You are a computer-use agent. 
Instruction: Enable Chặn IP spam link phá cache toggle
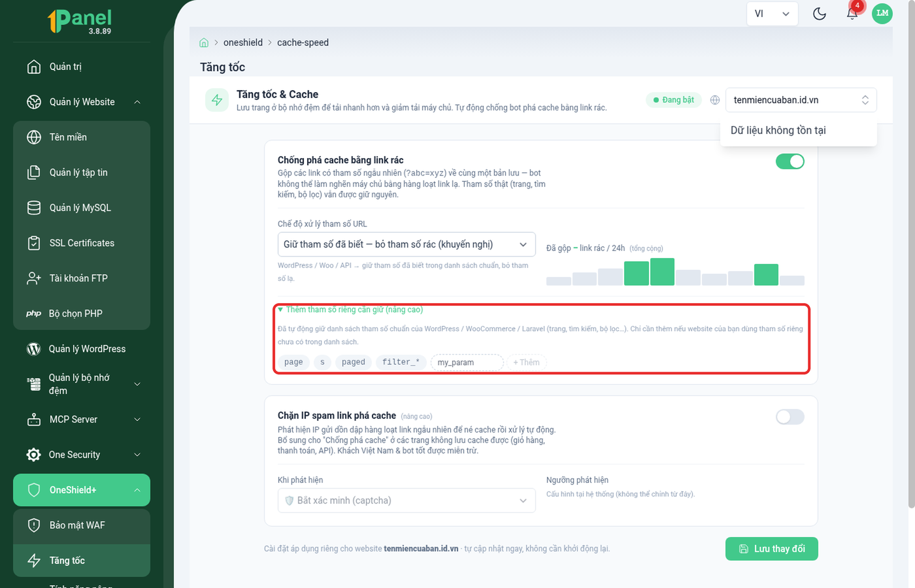pyautogui.click(x=790, y=417)
